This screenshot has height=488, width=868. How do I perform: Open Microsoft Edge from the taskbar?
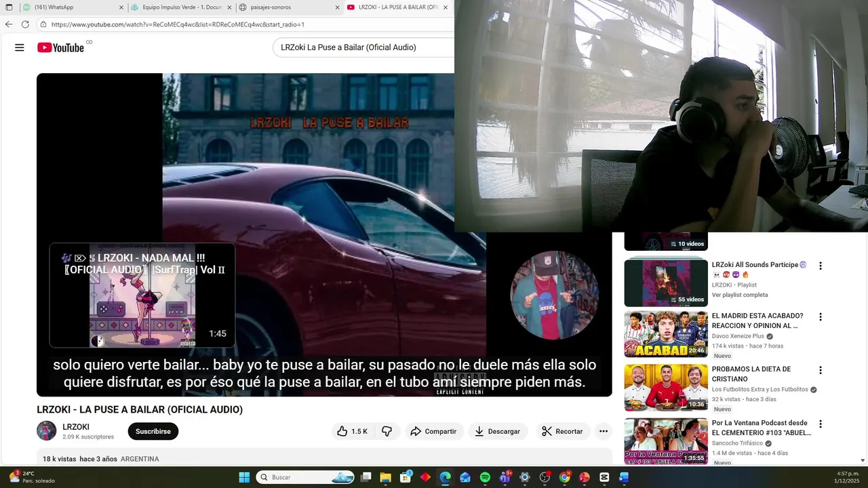point(445,477)
